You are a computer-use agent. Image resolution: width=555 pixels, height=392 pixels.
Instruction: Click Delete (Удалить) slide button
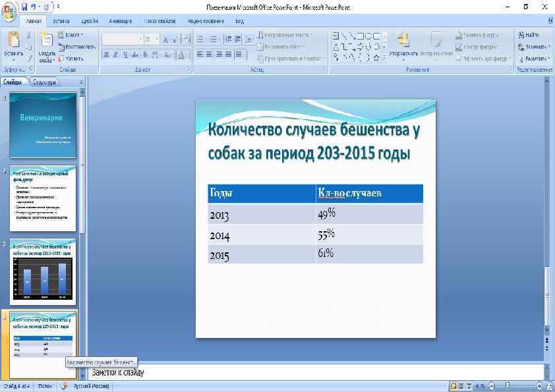coord(71,59)
